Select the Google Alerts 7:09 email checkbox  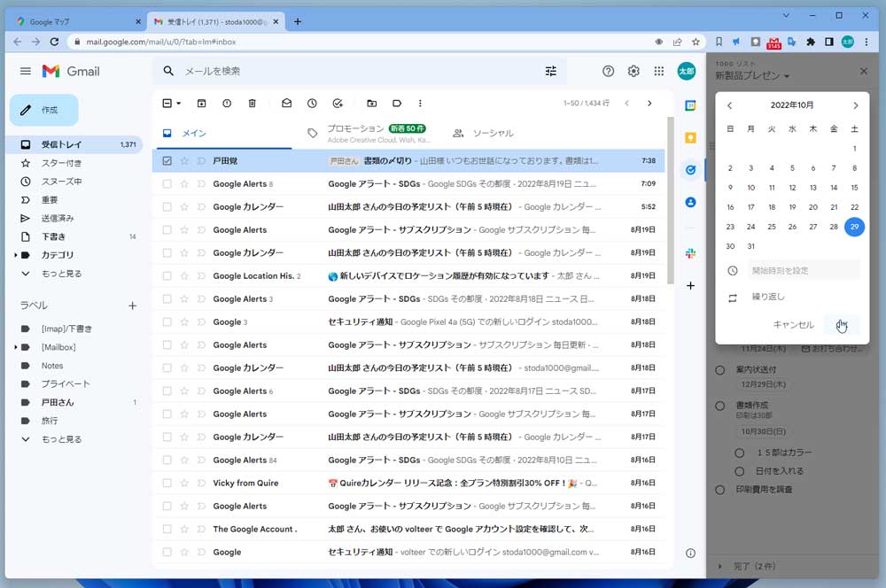coord(167,184)
